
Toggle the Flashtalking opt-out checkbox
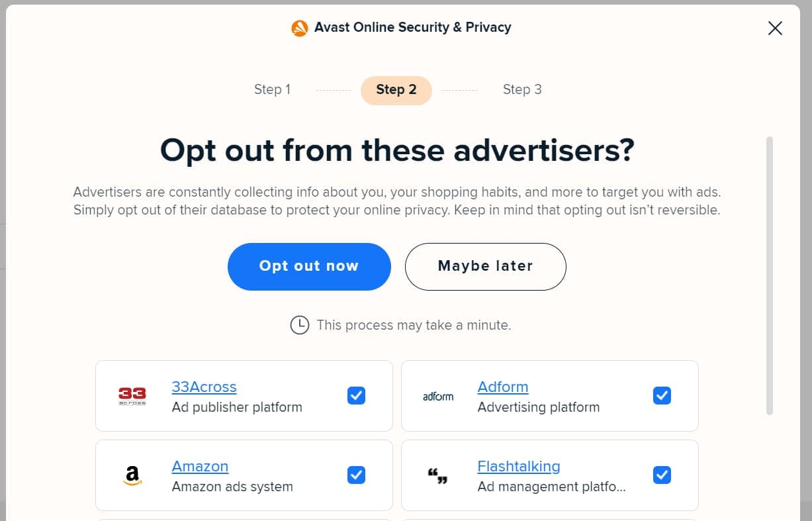[662, 475]
